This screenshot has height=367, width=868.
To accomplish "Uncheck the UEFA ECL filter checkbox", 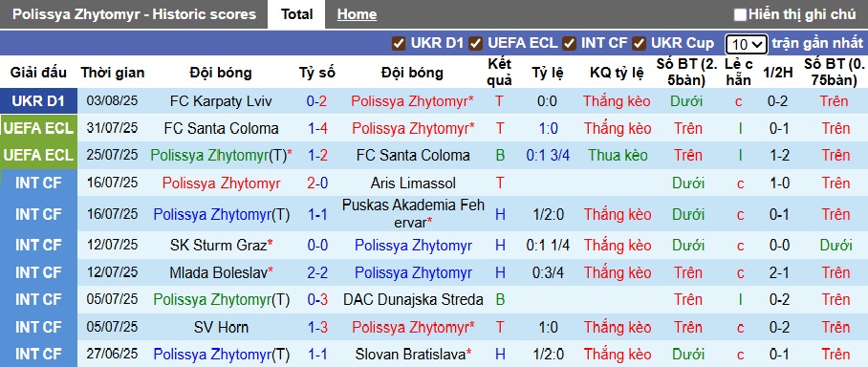I will coord(475,44).
